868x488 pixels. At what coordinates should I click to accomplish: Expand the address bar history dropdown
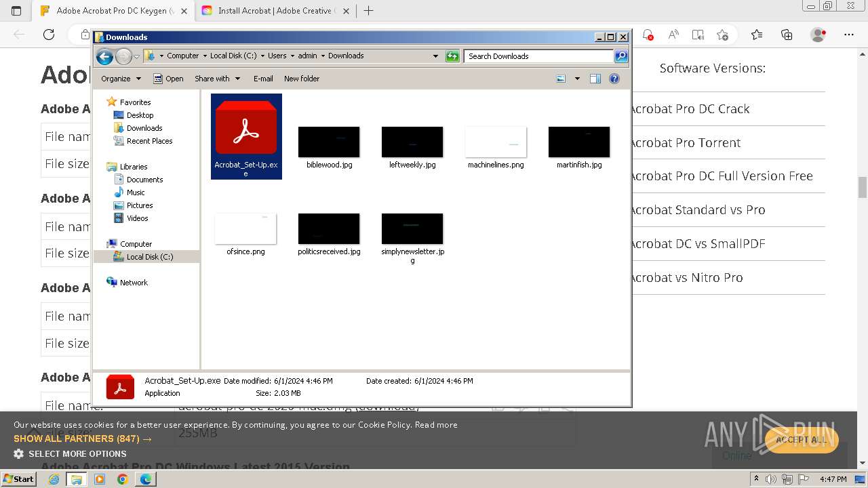tap(435, 56)
